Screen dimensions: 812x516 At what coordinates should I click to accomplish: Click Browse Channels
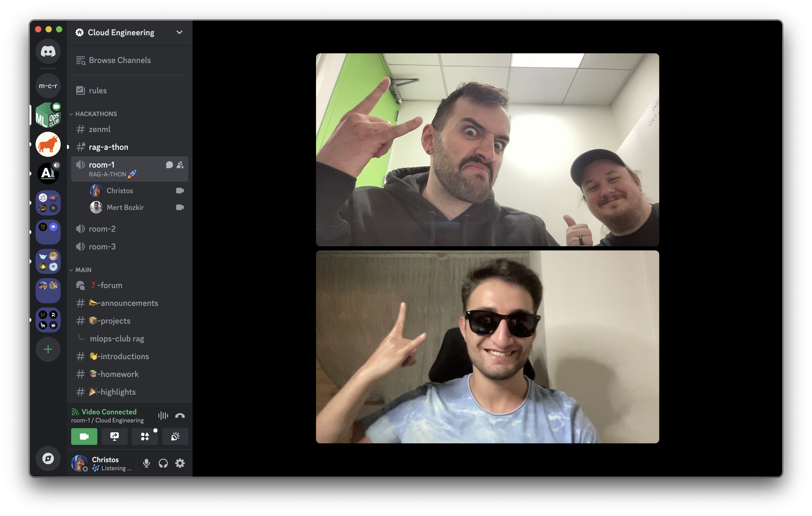pyautogui.click(x=119, y=60)
